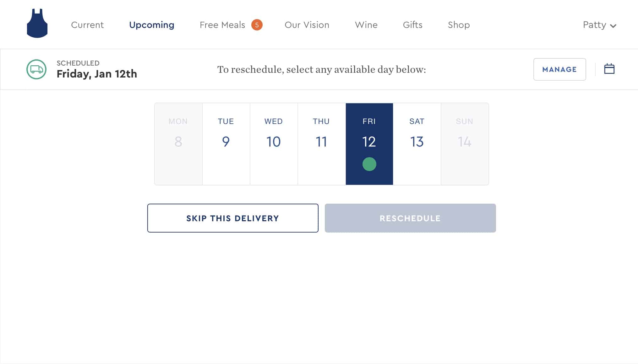Navigate to the Wine section
The width and height of the screenshot is (638, 364).
[x=366, y=25]
